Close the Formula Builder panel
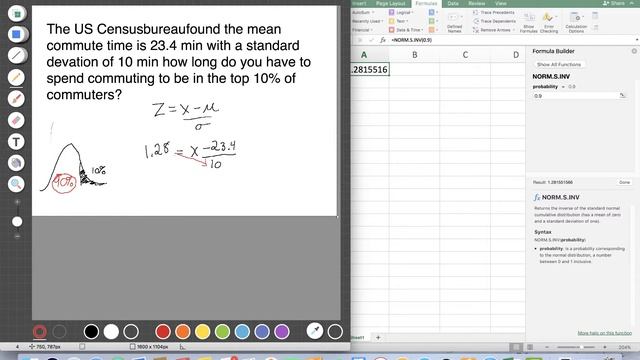 point(634,51)
